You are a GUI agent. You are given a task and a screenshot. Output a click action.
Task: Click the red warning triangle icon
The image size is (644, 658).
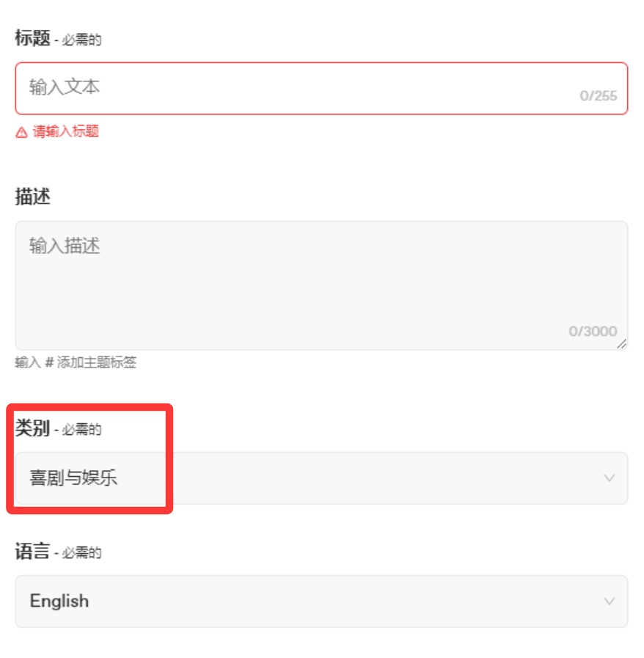pyautogui.click(x=21, y=133)
